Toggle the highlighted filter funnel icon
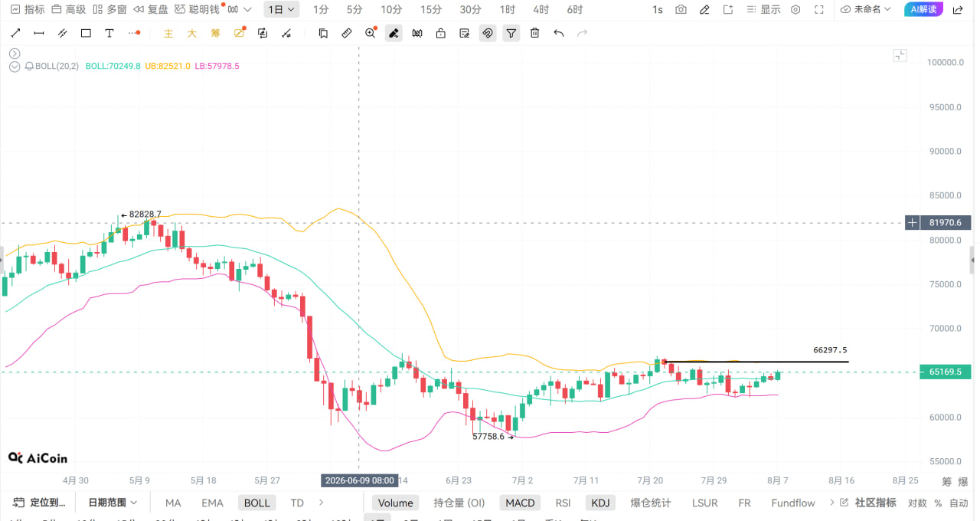 pyautogui.click(x=511, y=33)
